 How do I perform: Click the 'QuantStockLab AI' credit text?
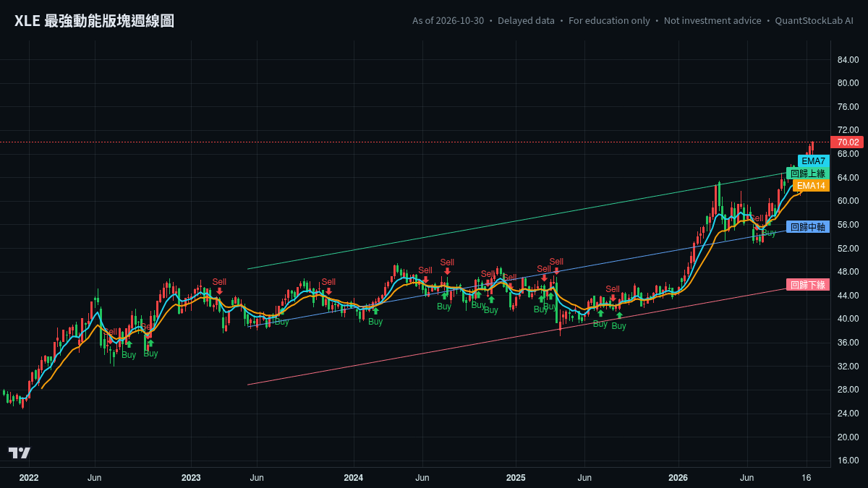click(x=814, y=21)
